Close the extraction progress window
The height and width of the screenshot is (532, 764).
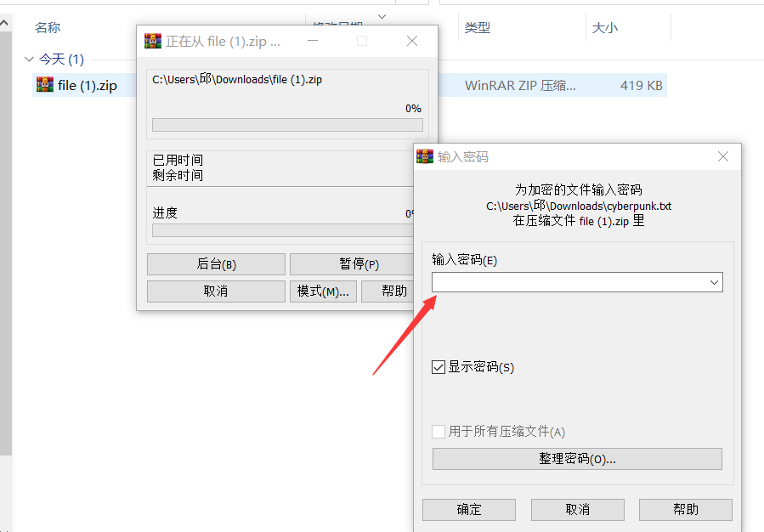[412, 41]
